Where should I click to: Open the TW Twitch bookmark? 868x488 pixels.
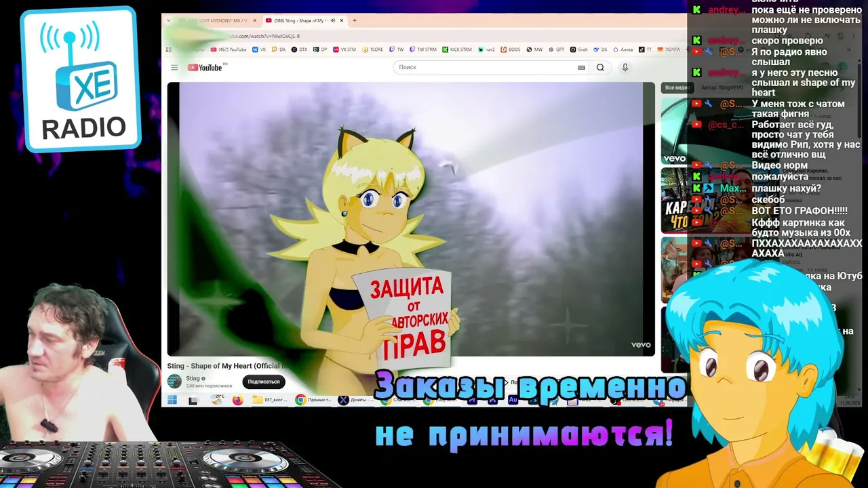(397, 49)
